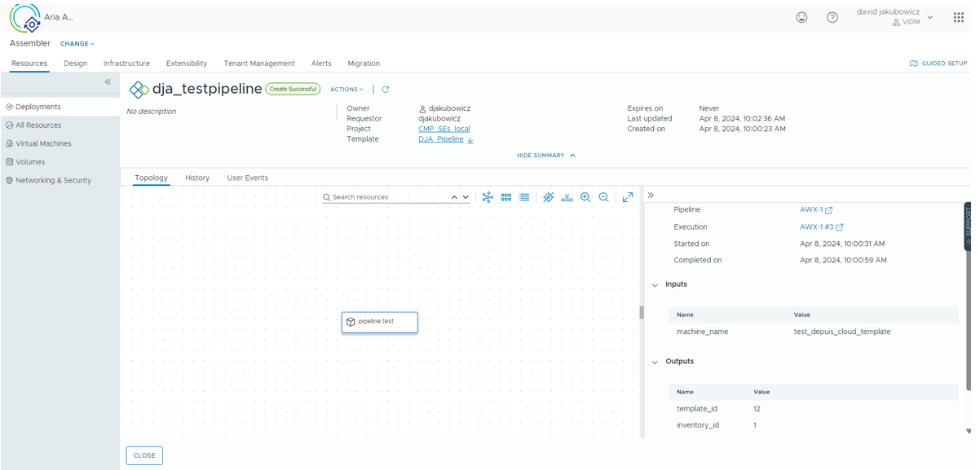Click the template_id output row
980x470 pixels.
[x=814, y=409]
